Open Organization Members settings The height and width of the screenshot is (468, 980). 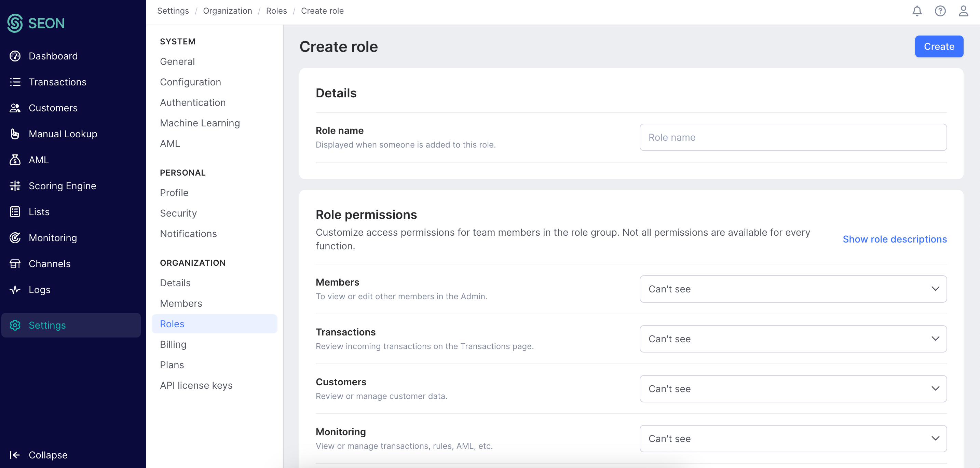click(x=181, y=303)
